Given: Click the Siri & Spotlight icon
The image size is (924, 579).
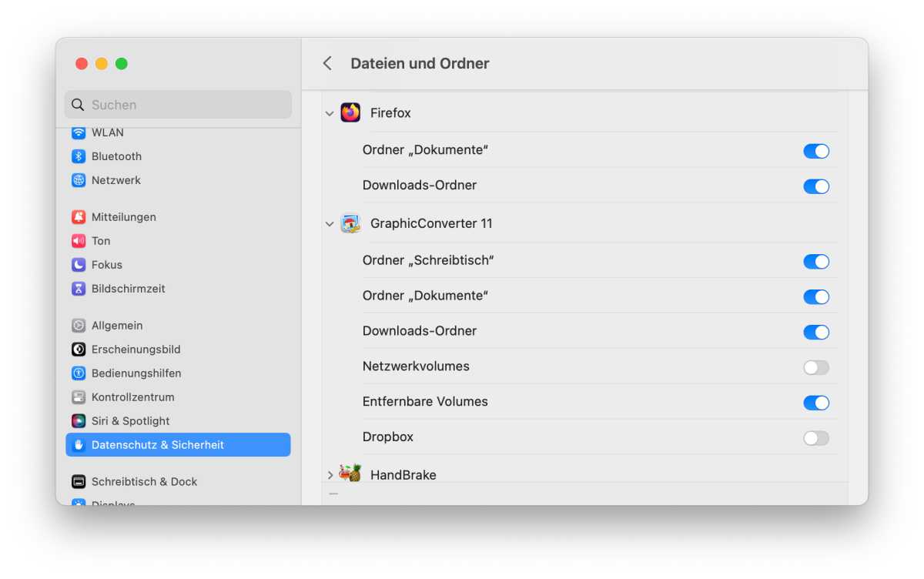Looking at the screenshot, I should coord(79,421).
